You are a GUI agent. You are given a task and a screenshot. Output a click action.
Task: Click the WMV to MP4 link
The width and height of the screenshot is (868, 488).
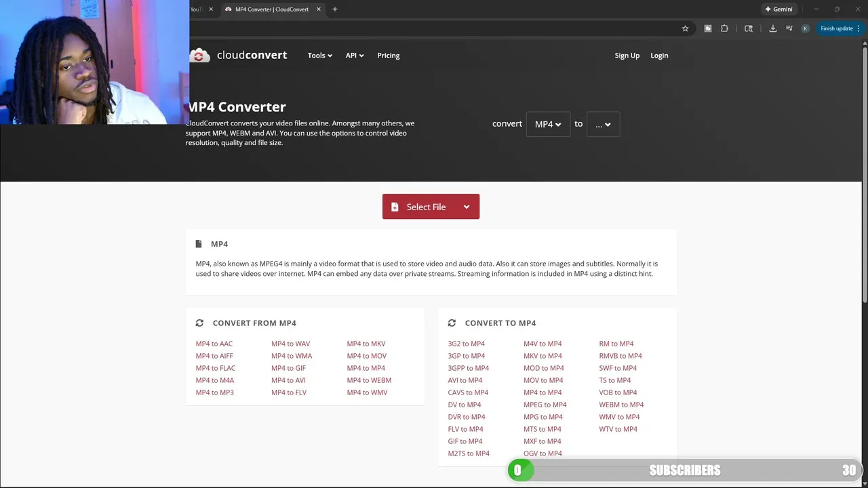[x=619, y=417]
